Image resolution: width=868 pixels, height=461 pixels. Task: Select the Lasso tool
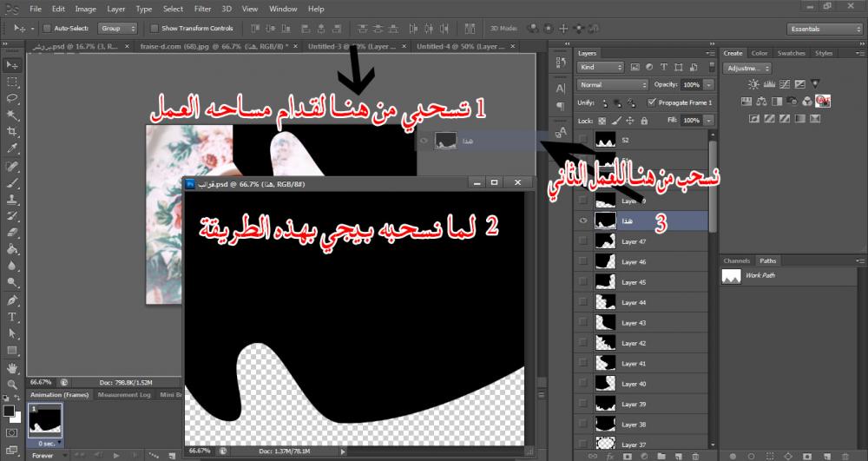click(x=12, y=98)
